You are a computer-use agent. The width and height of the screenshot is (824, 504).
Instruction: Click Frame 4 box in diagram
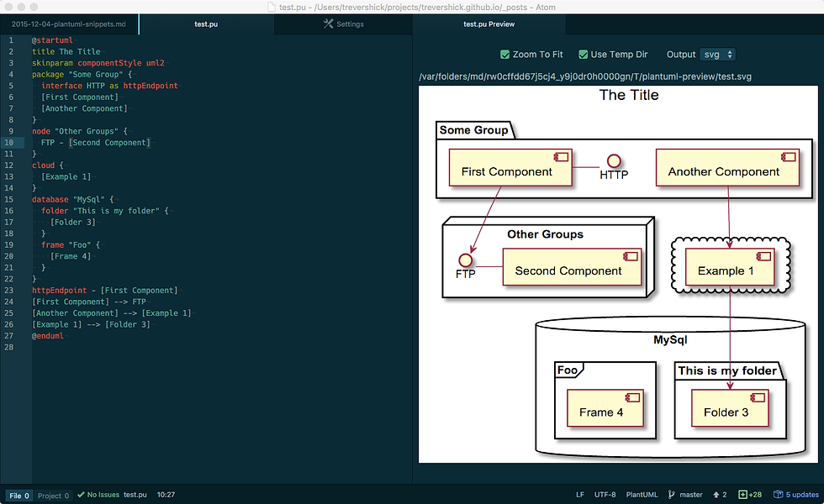tap(605, 408)
